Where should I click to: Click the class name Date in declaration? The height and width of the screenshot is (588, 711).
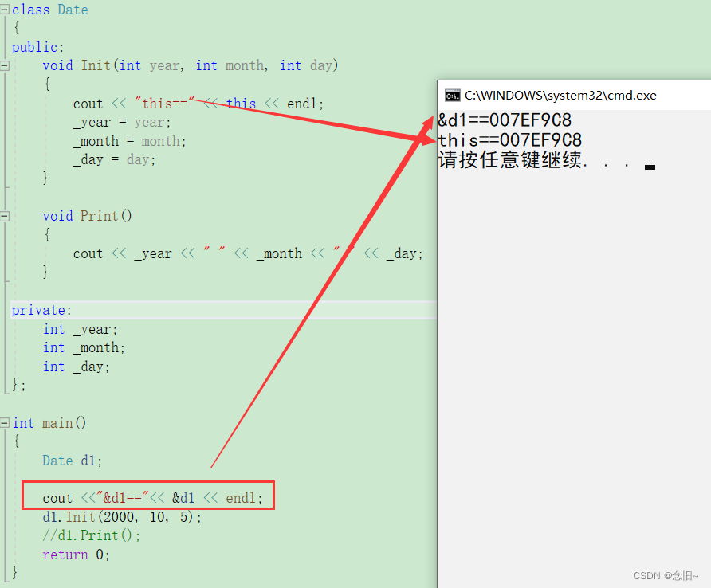click(x=73, y=10)
